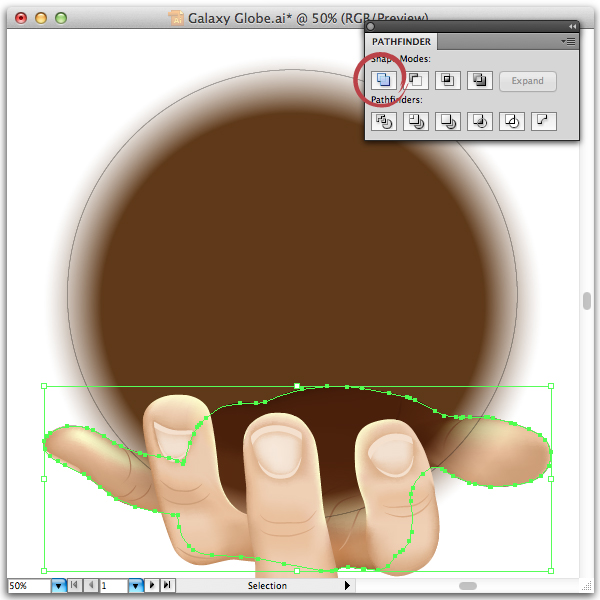Go to the next artboard

pos(152,585)
